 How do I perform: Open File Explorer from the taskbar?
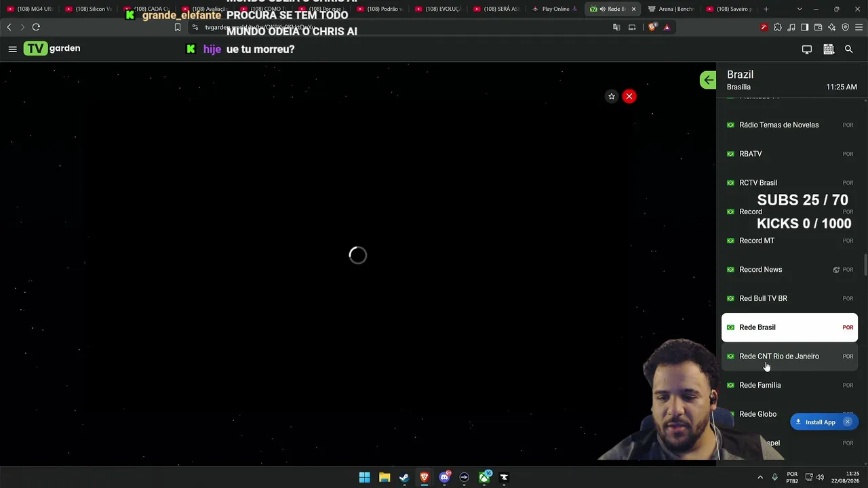(x=384, y=477)
